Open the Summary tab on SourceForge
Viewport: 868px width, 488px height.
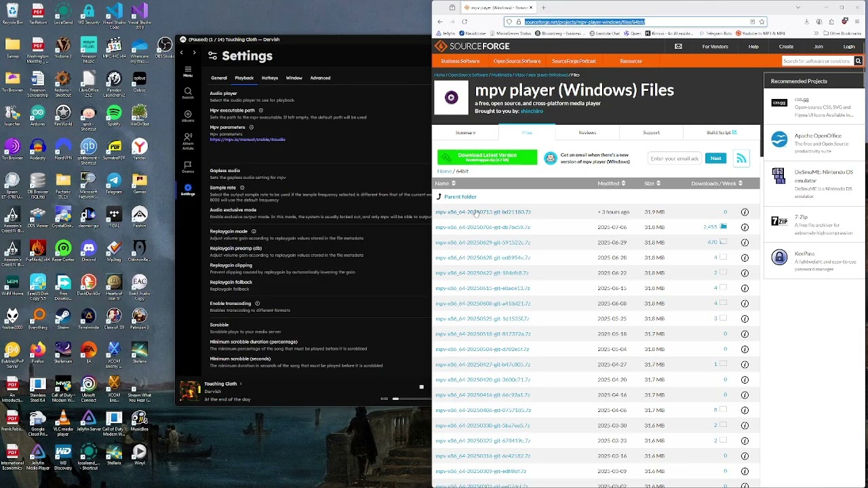click(x=465, y=133)
